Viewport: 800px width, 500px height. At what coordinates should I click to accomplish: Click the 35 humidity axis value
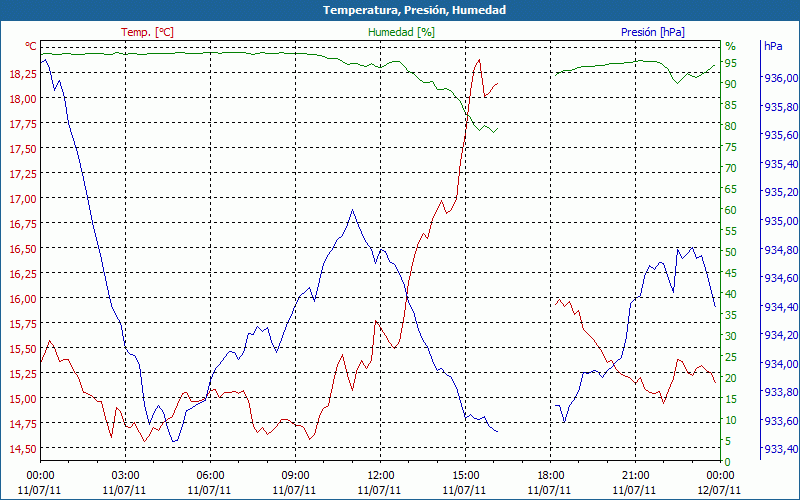pos(731,316)
